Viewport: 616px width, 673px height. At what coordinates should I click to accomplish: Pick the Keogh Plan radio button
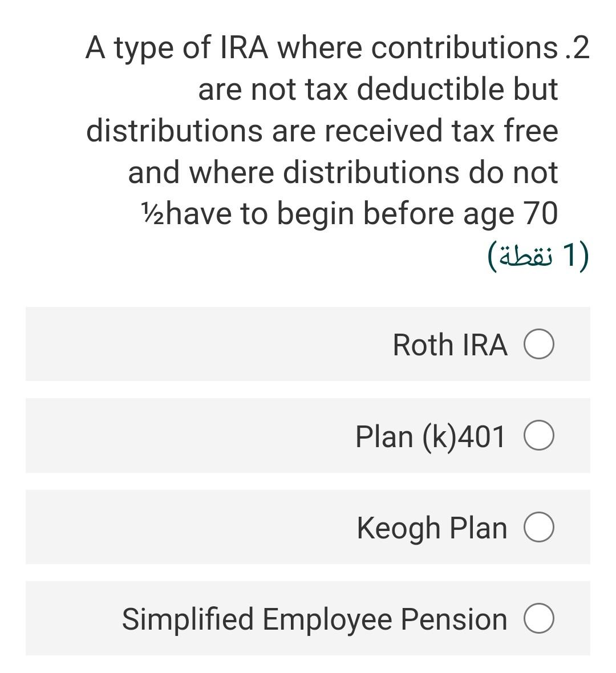pyautogui.click(x=539, y=528)
